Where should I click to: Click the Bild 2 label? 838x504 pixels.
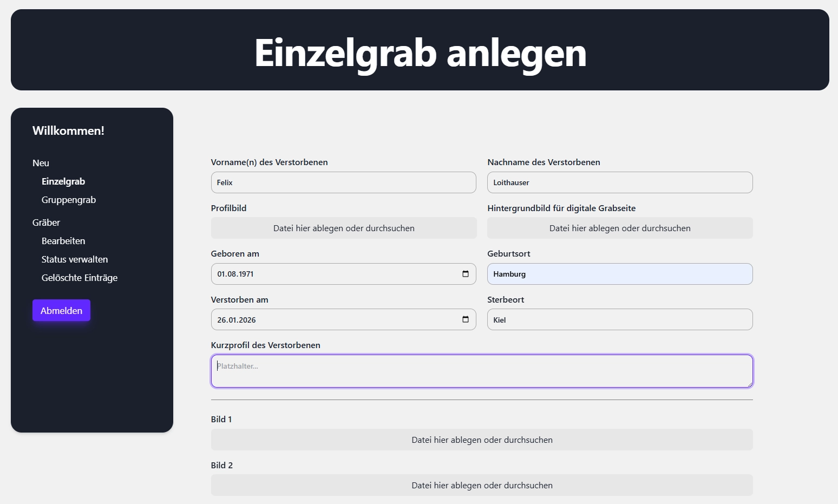[x=222, y=465]
